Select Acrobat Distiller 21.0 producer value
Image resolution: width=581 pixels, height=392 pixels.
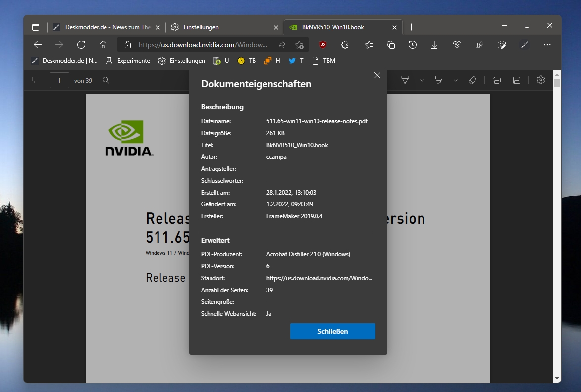(308, 254)
